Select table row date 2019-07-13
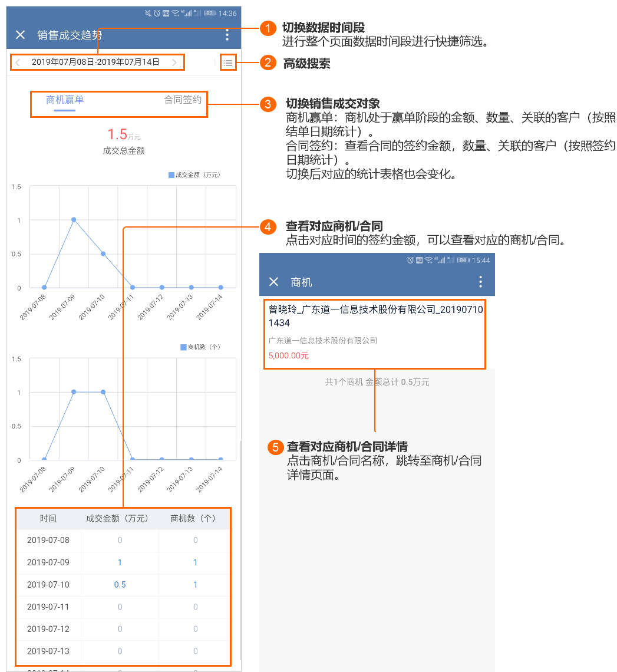Image resolution: width=617 pixels, height=672 pixels. pos(48,651)
